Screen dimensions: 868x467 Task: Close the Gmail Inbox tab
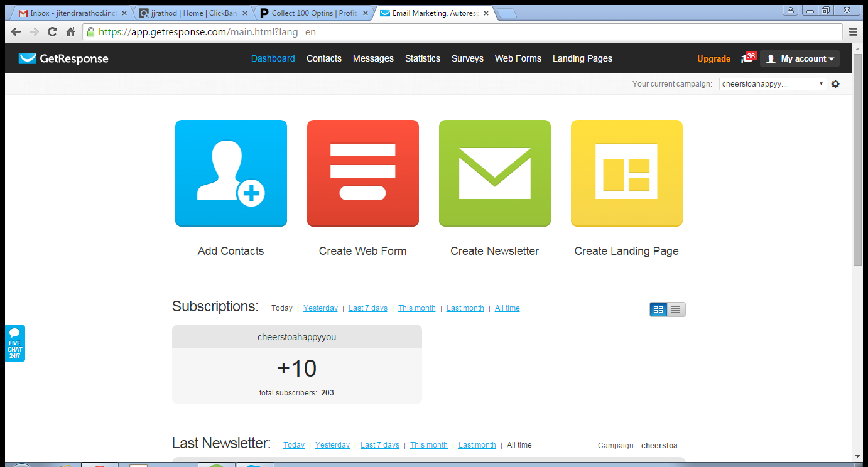point(124,13)
